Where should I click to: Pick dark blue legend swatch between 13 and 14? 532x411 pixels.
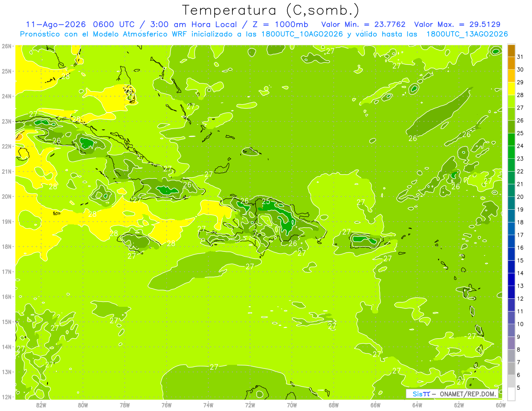511,279
